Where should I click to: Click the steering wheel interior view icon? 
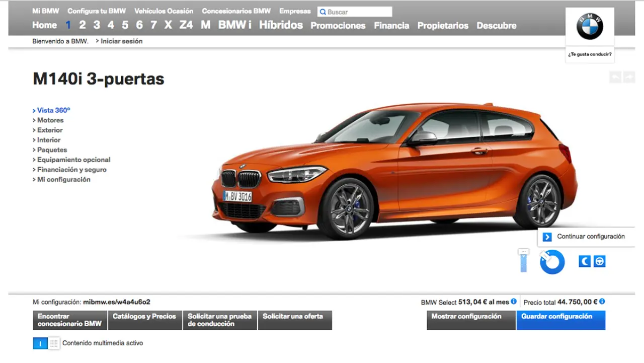point(599,261)
